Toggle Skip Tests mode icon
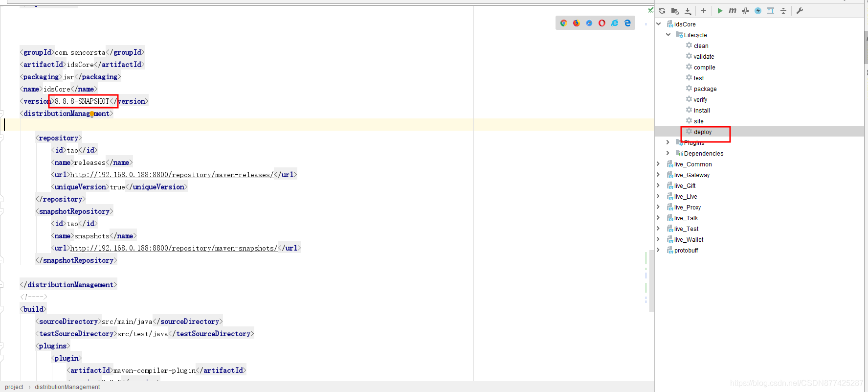Image resolution: width=868 pixels, height=392 pixels. [x=745, y=11]
